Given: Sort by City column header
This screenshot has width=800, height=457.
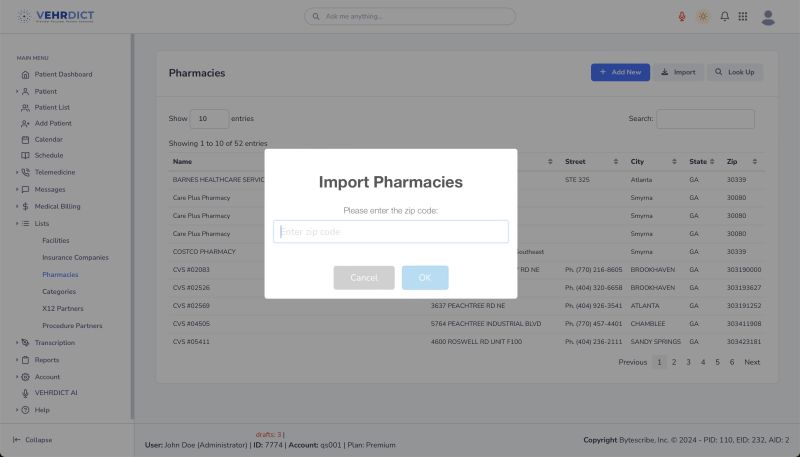Looking at the screenshot, I should 653,162.
